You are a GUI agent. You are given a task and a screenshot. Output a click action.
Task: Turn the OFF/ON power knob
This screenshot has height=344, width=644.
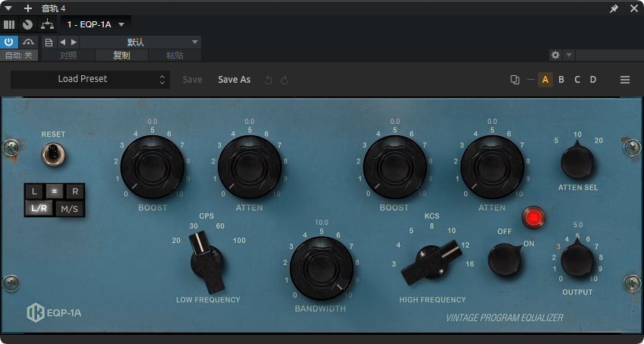(x=504, y=260)
